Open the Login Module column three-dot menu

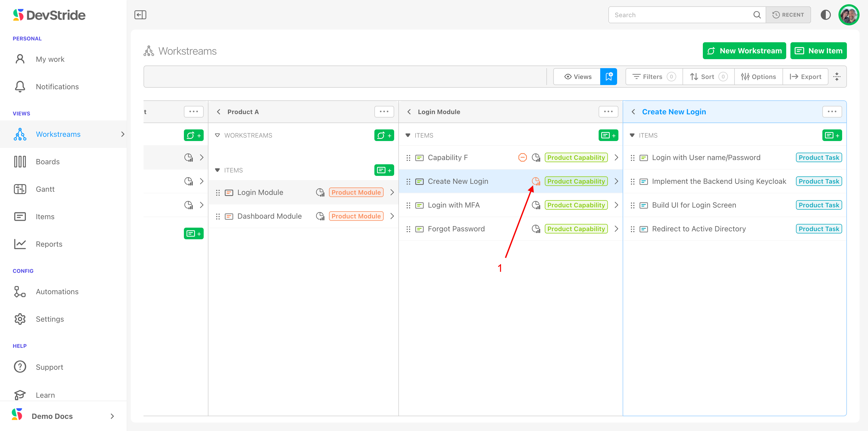click(x=608, y=112)
